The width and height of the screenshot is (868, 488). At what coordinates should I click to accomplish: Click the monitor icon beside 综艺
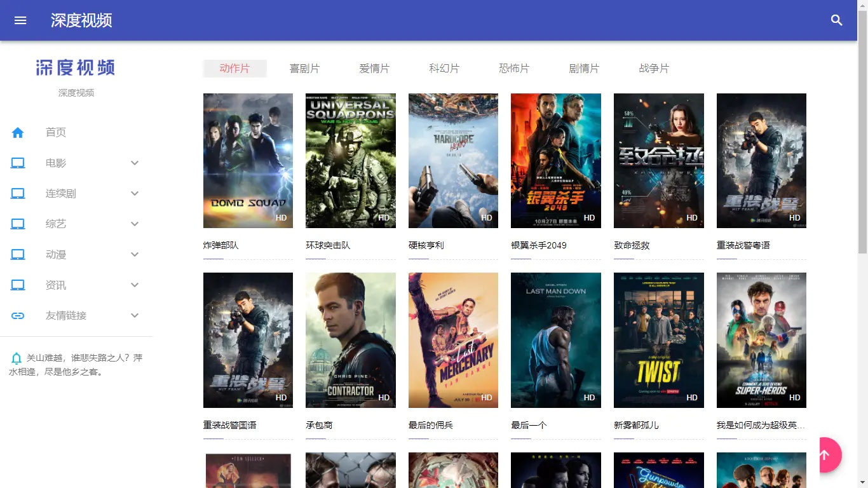(18, 224)
